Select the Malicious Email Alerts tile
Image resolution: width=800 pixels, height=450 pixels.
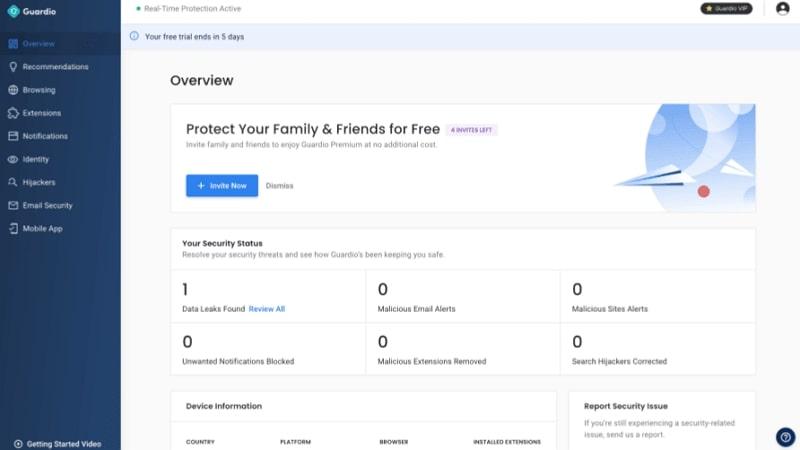pos(462,298)
